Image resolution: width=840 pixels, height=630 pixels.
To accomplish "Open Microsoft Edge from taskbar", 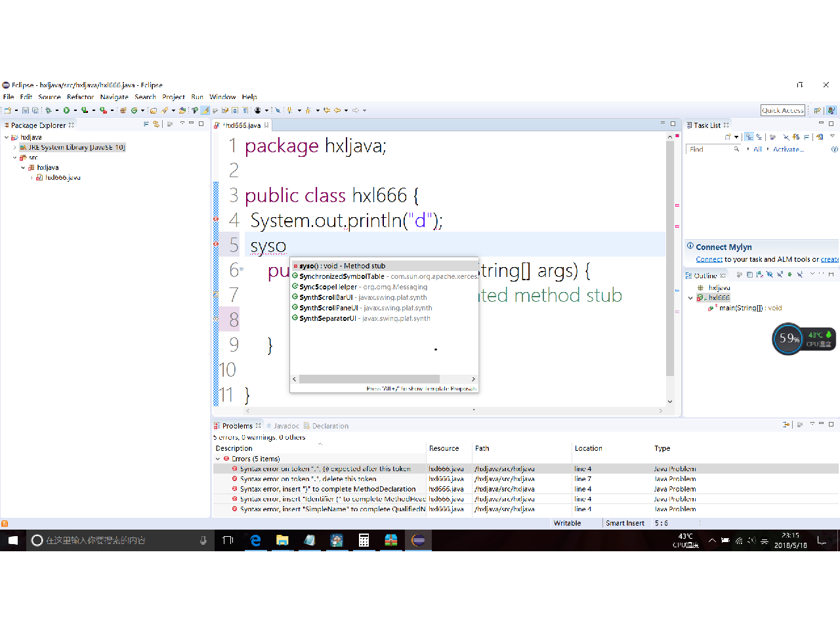I will coord(255,540).
